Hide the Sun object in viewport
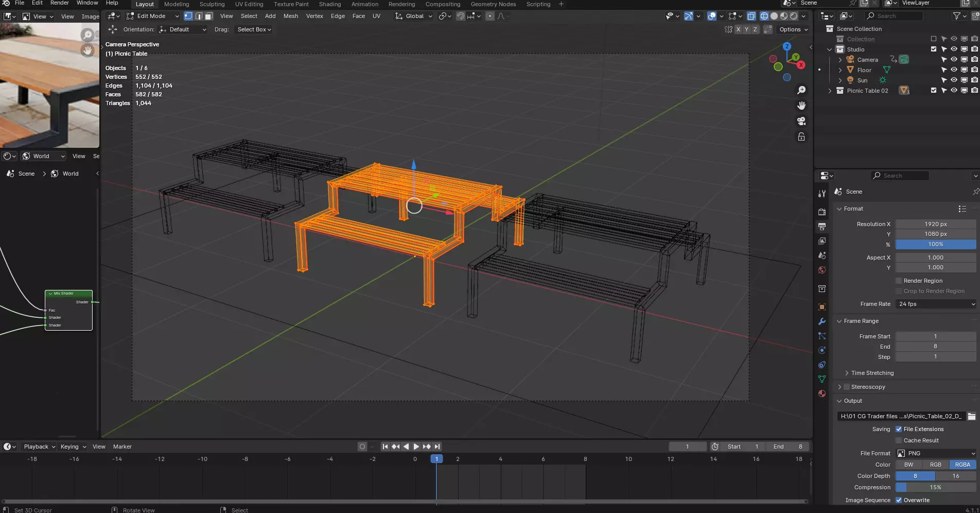 point(954,80)
